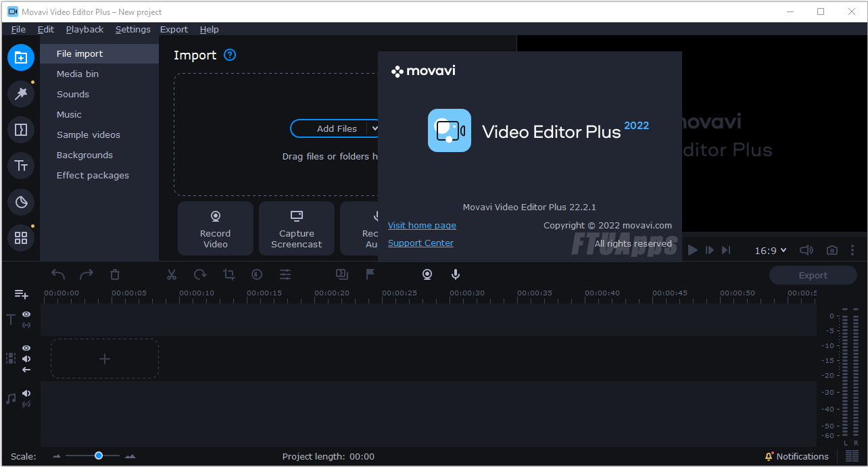Screen dimensions: 868x467
Task: Click the Split scissors tool
Action: click(172, 274)
